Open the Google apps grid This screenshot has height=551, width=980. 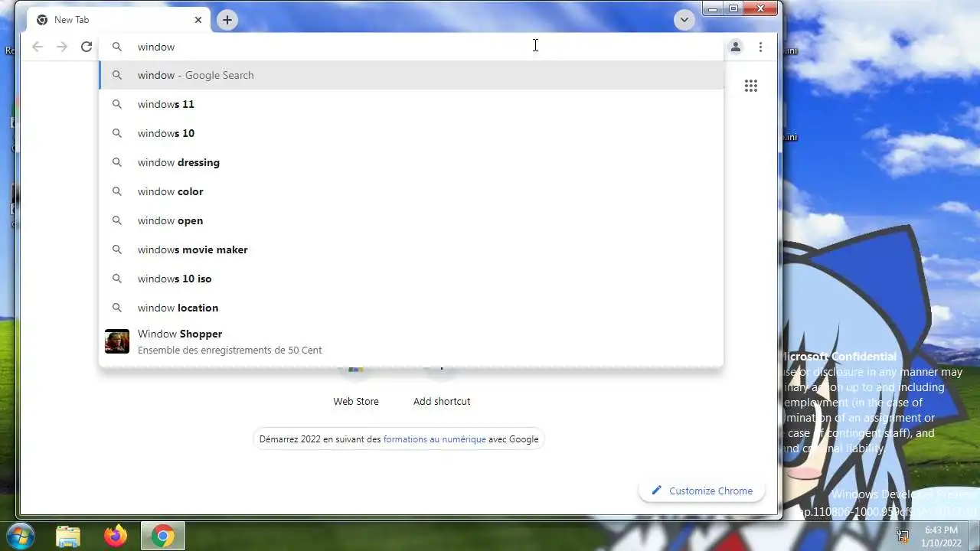pyautogui.click(x=751, y=86)
